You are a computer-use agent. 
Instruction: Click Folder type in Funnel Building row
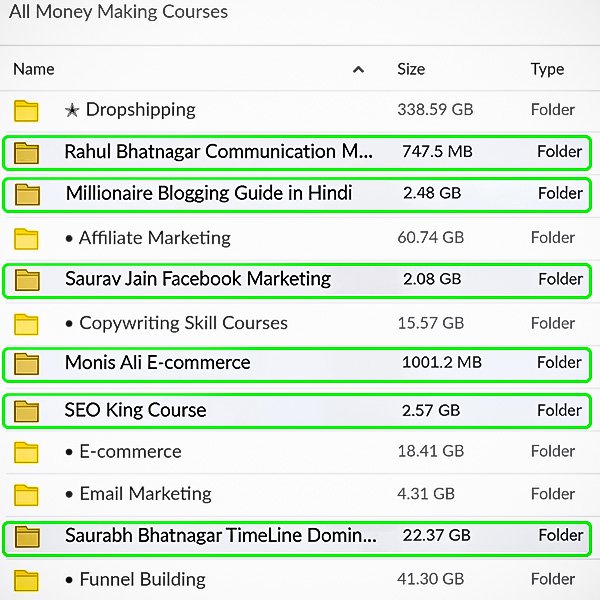[553, 579]
